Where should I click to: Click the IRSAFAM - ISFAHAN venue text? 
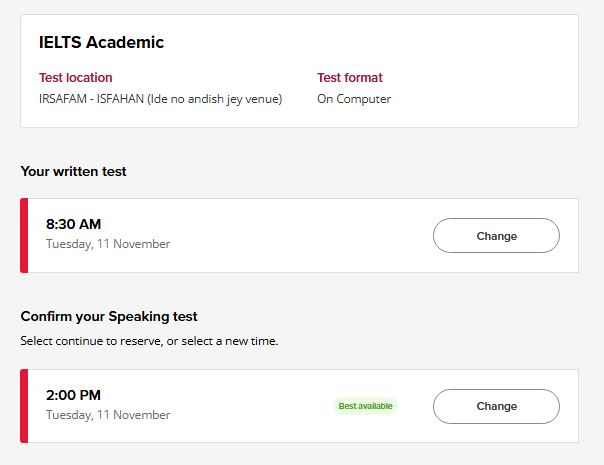[x=160, y=99]
